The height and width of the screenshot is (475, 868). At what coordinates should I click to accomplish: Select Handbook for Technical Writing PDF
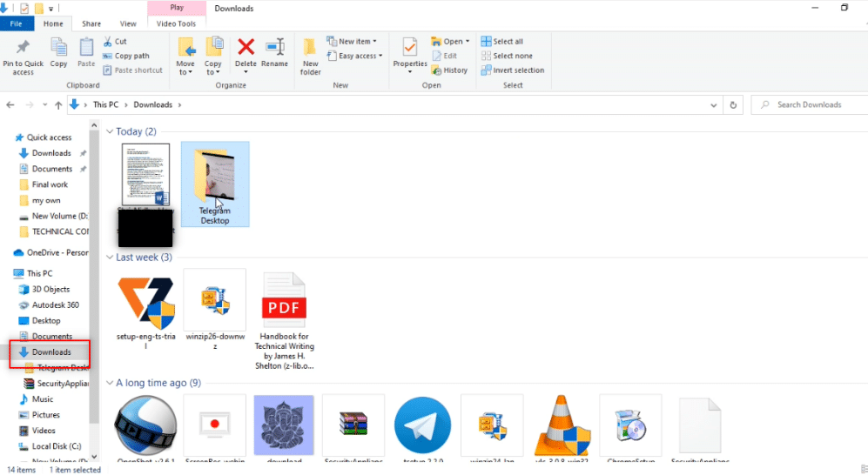pos(284,321)
